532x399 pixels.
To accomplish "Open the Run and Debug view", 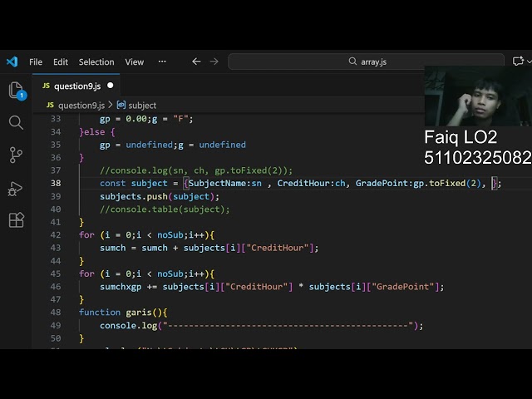I will coord(16,188).
